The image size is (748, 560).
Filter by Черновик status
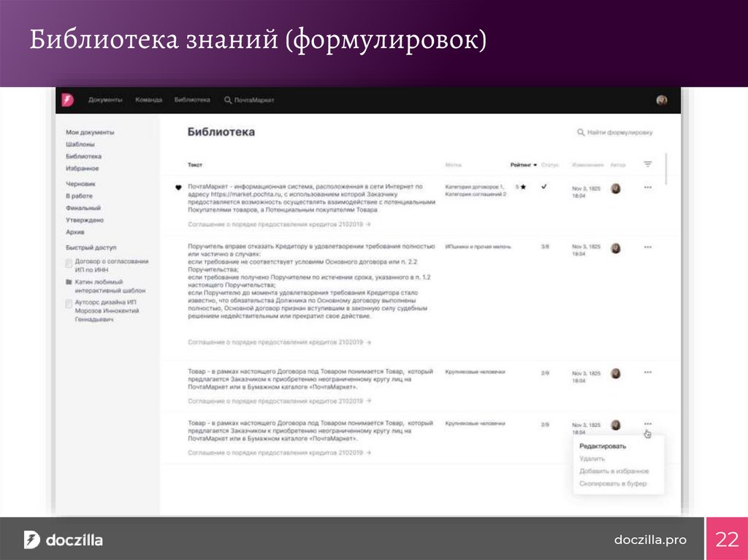click(x=80, y=184)
